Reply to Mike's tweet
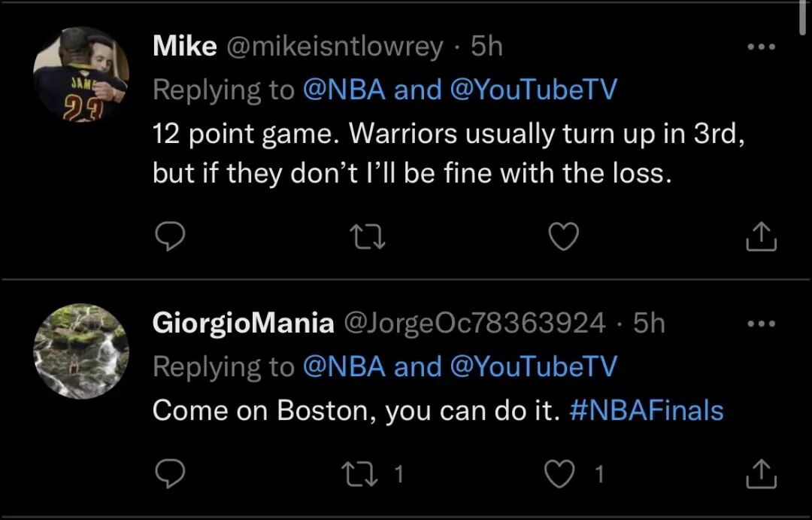Screen dimensions: 812x520 point(170,238)
